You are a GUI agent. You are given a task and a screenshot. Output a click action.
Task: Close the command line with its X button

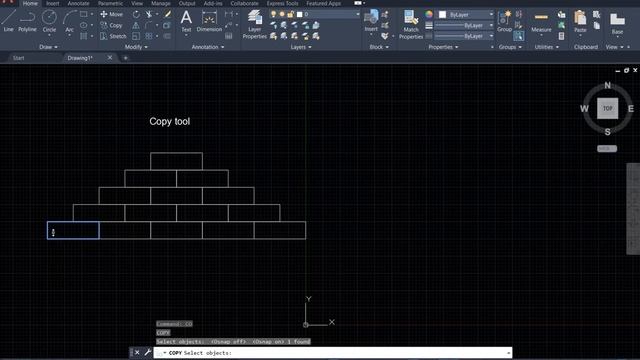[x=137, y=352]
